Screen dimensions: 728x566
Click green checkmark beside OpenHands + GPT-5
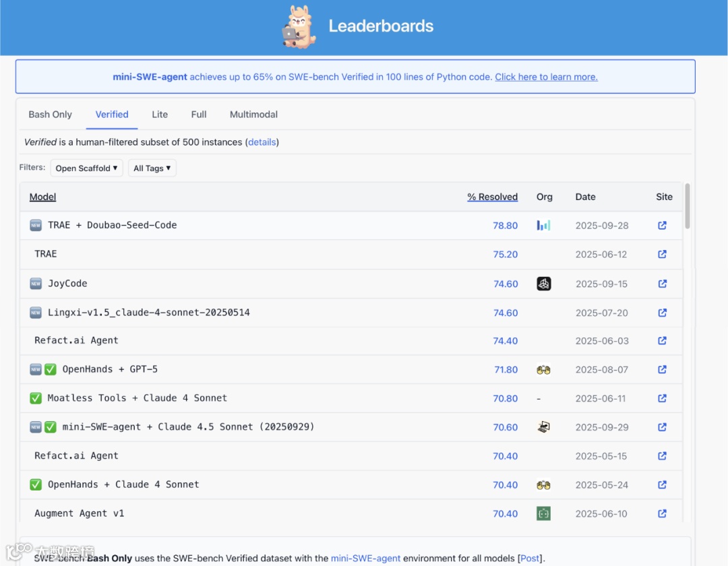[x=51, y=369]
